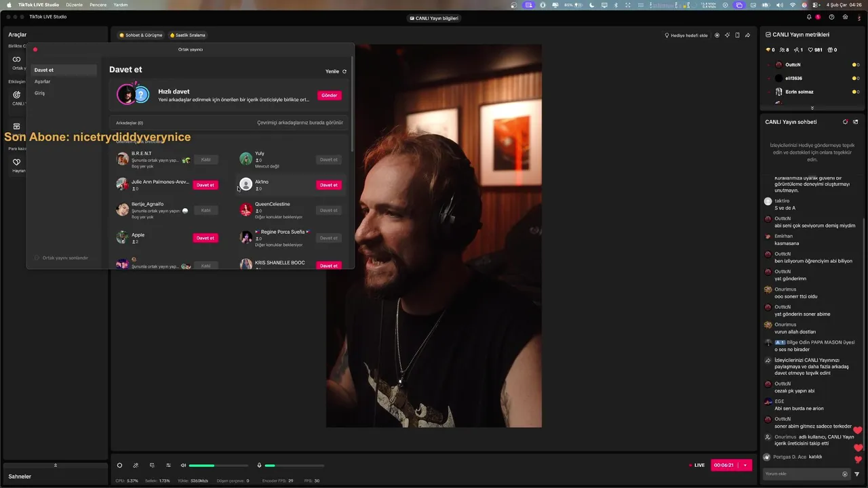Click the CANLI Yayın metrikleri chart icon
Viewport: 868px width, 488px height.
[768, 35]
